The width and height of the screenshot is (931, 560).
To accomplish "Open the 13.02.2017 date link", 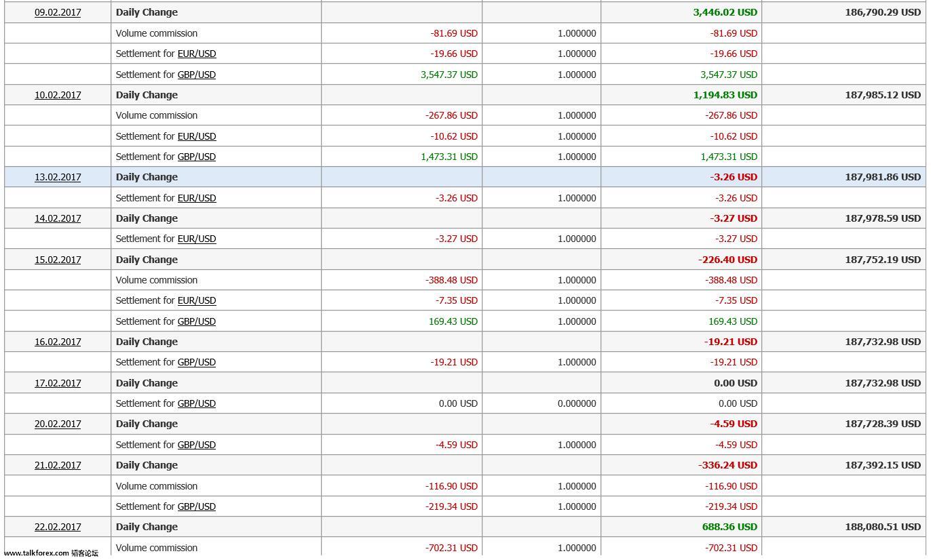I will point(58,177).
